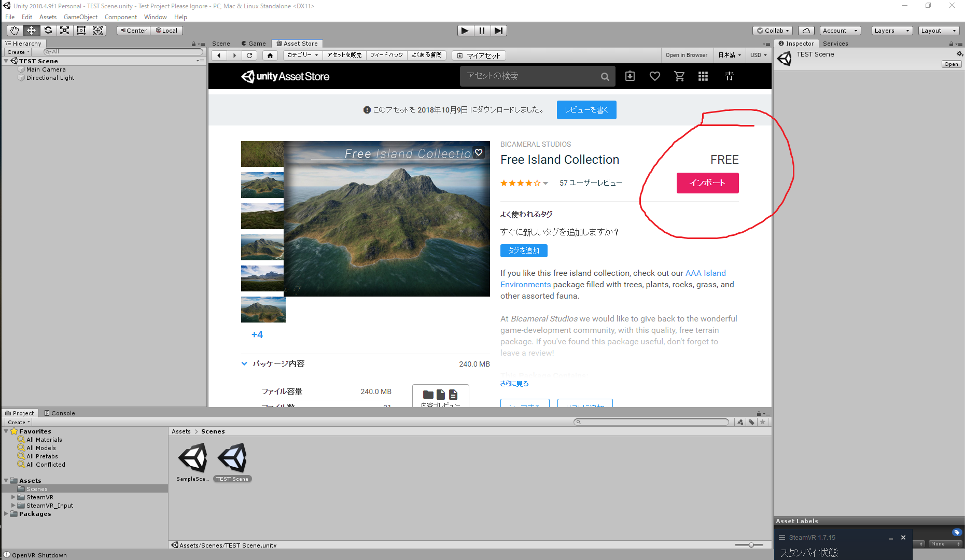This screenshot has height=560, width=965.
Task: Switch to the Console tab
Action: point(59,413)
